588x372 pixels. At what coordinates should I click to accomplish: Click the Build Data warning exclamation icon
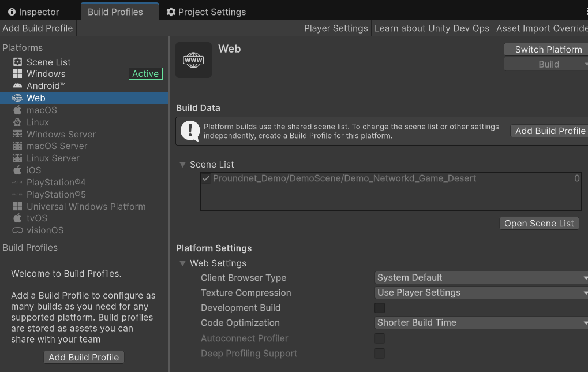190,131
